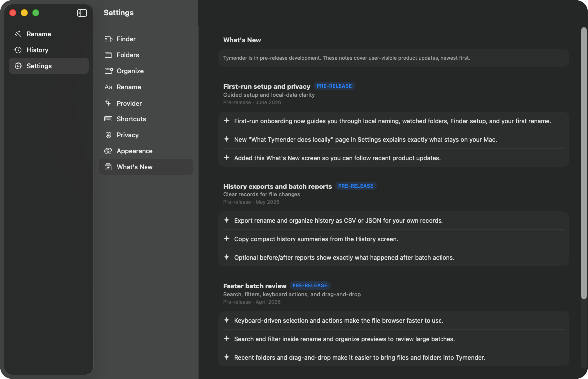Open the Rename settings page label
The height and width of the screenshot is (379, 588).
coord(129,87)
